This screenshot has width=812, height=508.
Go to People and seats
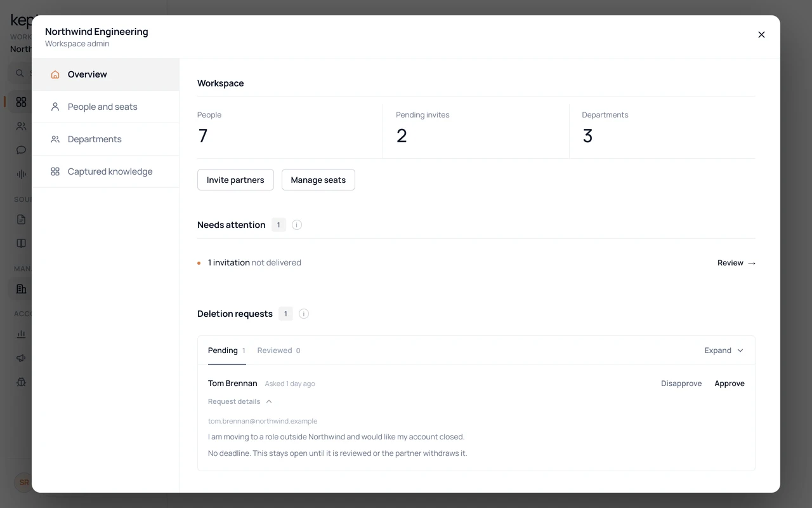tap(105, 107)
